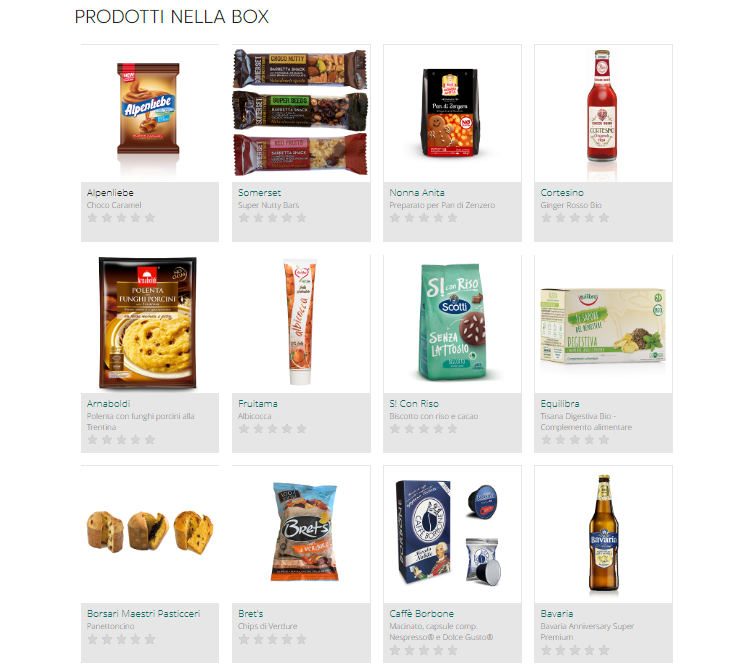The width and height of the screenshot is (753, 672).
Task: Rate Nonna Anita three stars
Action: coord(424,218)
